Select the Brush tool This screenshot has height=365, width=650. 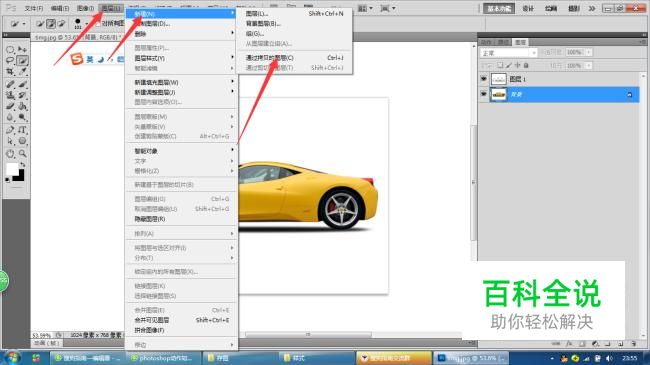[22, 84]
